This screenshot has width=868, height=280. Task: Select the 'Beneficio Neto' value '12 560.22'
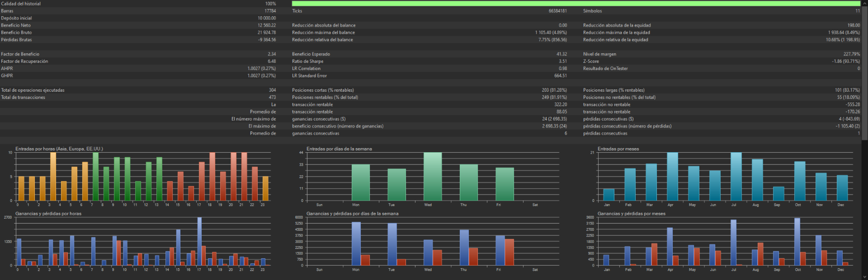267,25
